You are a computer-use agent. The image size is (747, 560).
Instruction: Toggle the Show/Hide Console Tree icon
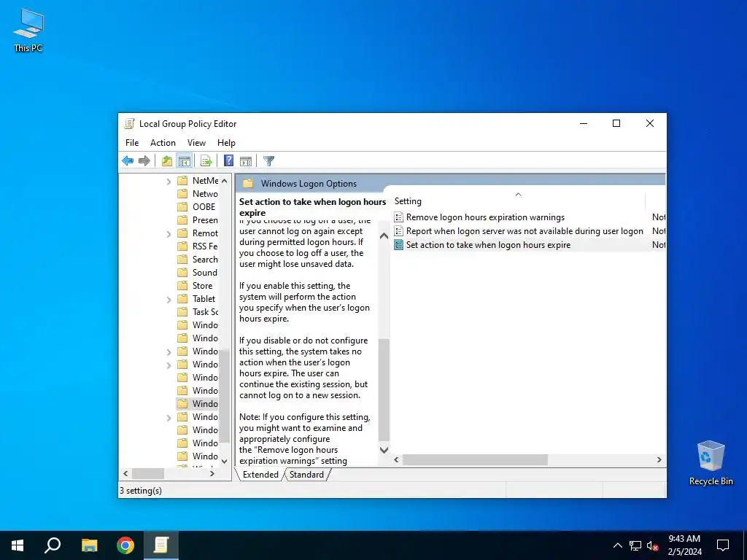184,161
